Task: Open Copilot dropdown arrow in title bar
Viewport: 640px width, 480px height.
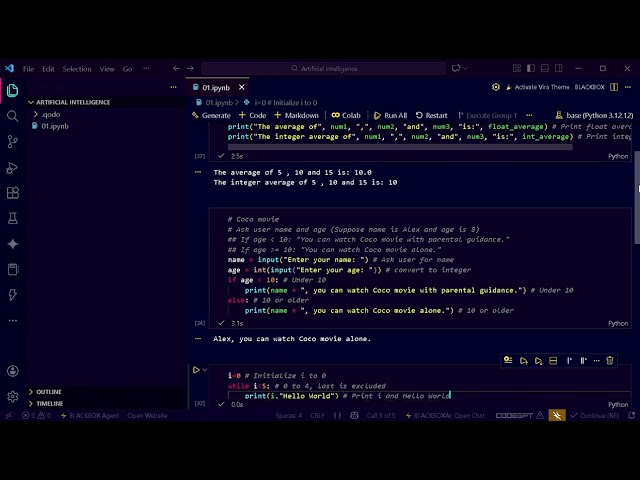Action: tap(465, 68)
